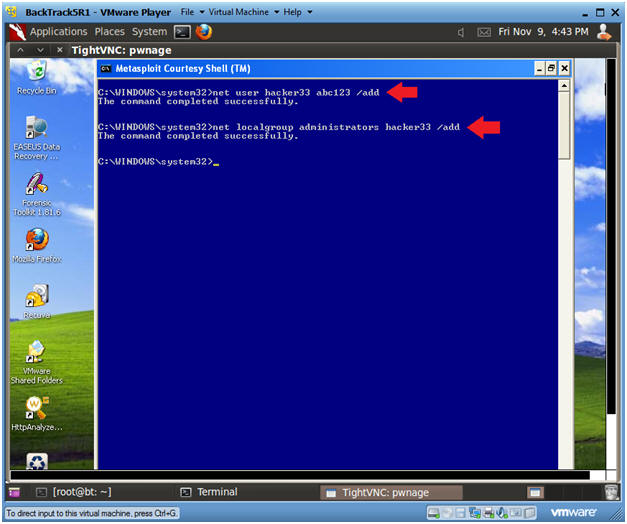
Task: Open the System menu
Action: (149, 32)
